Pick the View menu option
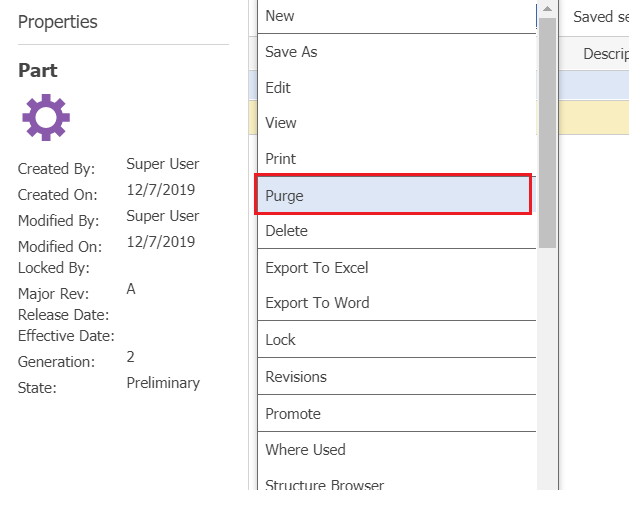Viewport: 629px width, 506px height. pos(281,123)
